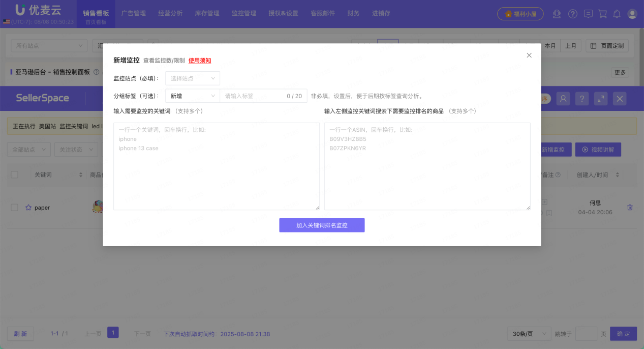The width and height of the screenshot is (644, 349).
Task: Click the 加入关键词排名监控 submit button
Action: [321, 225]
